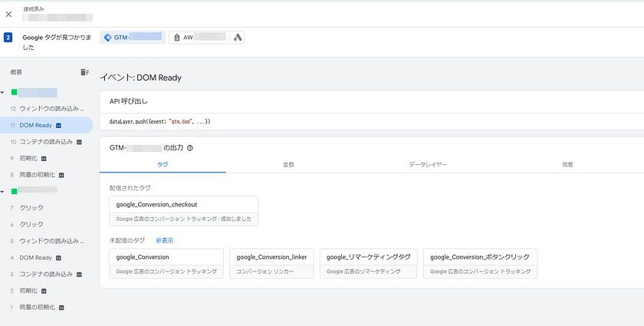This screenshot has width=644, height=326.
Task: Click the 概要 summary heading
Action: [16, 72]
